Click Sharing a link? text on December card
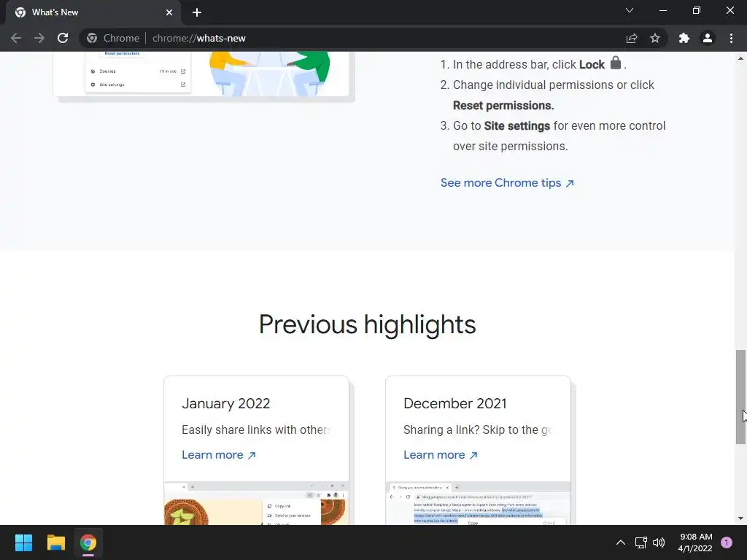 click(x=477, y=429)
